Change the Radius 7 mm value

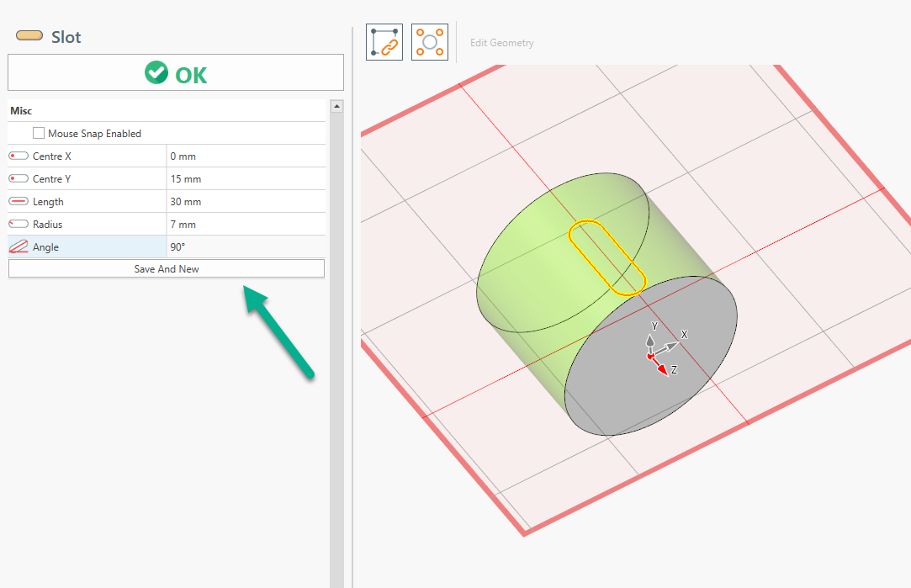[245, 225]
